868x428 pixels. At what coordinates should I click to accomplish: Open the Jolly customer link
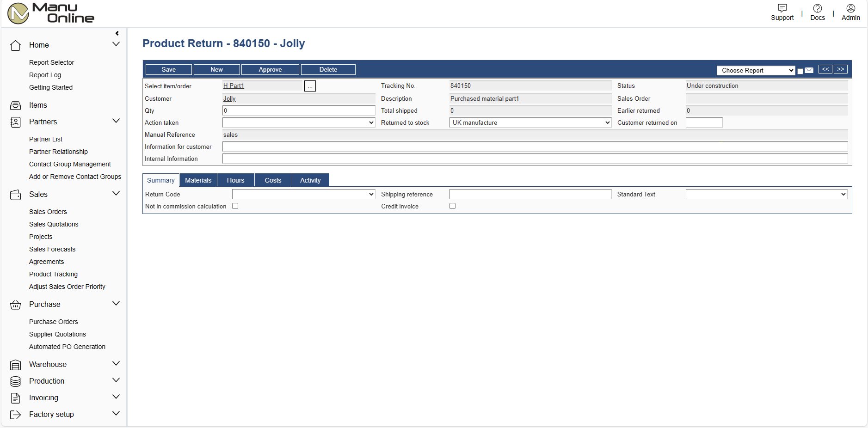pyautogui.click(x=229, y=98)
